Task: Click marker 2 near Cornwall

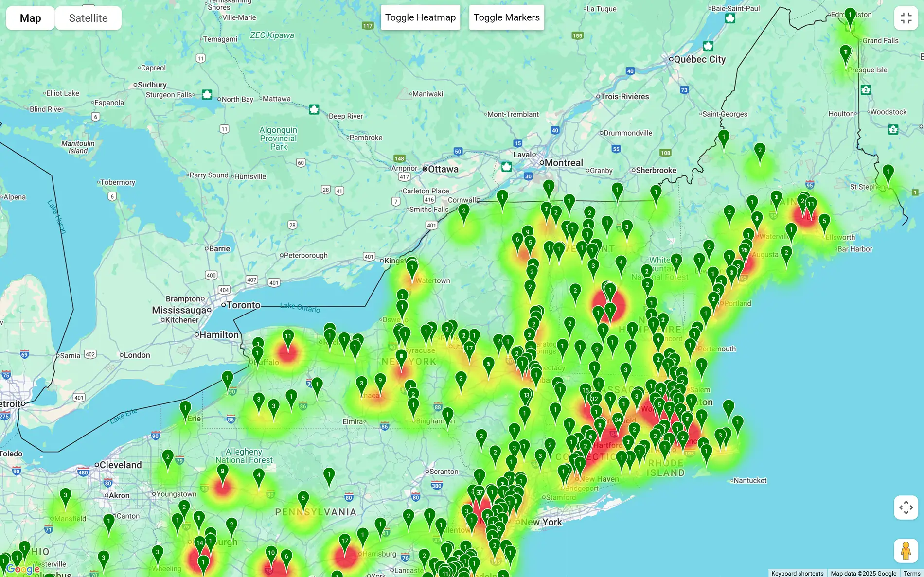Action: pyautogui.click(x=464, y=213)
